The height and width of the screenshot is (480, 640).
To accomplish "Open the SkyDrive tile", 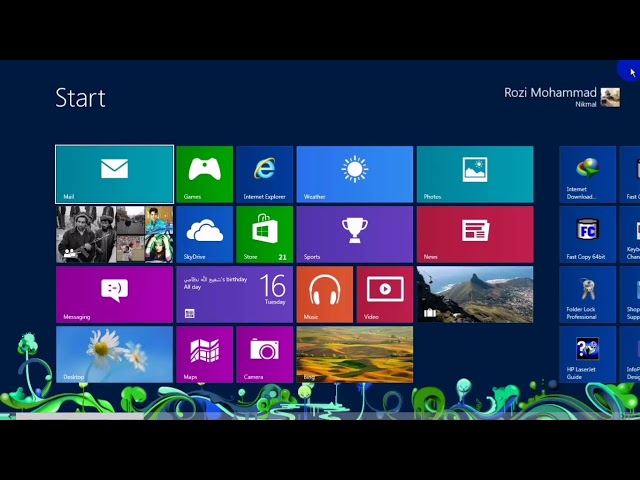I will (205, 234).
